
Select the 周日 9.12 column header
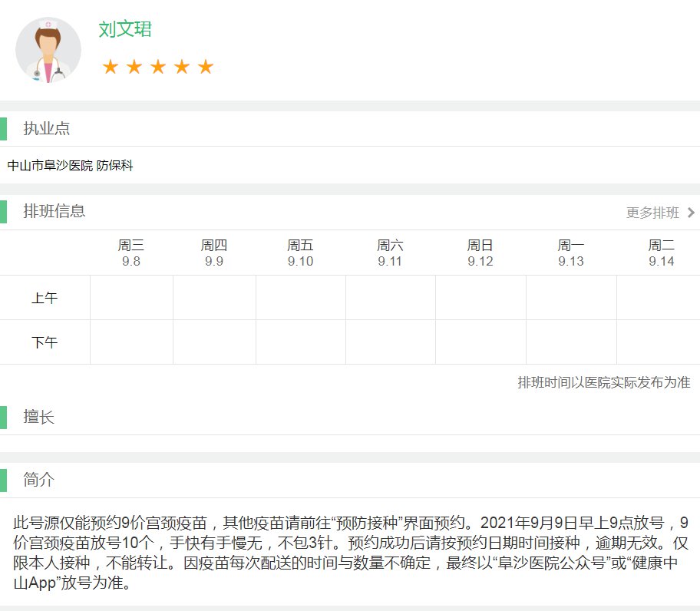point(480,253)
